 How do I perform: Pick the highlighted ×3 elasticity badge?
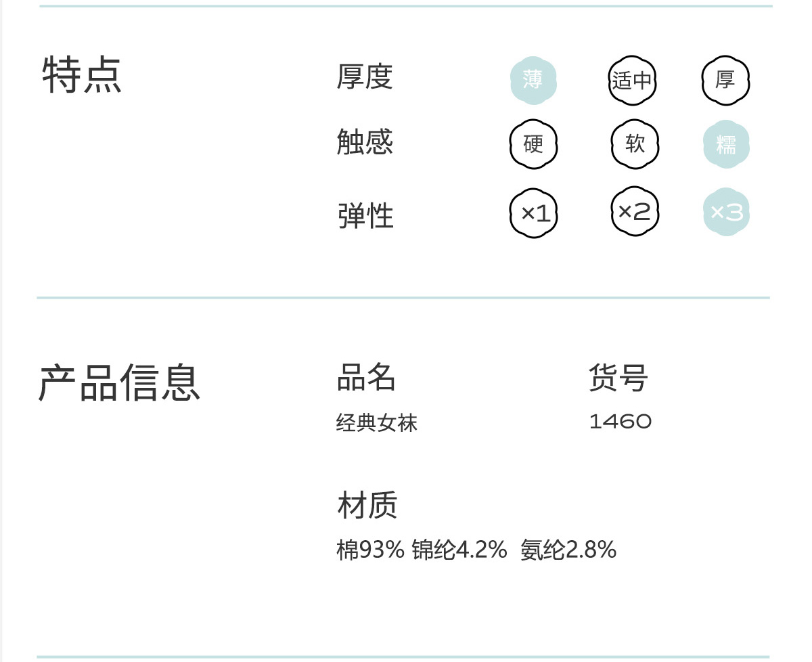pyautogui.click(x=727, y=212)
